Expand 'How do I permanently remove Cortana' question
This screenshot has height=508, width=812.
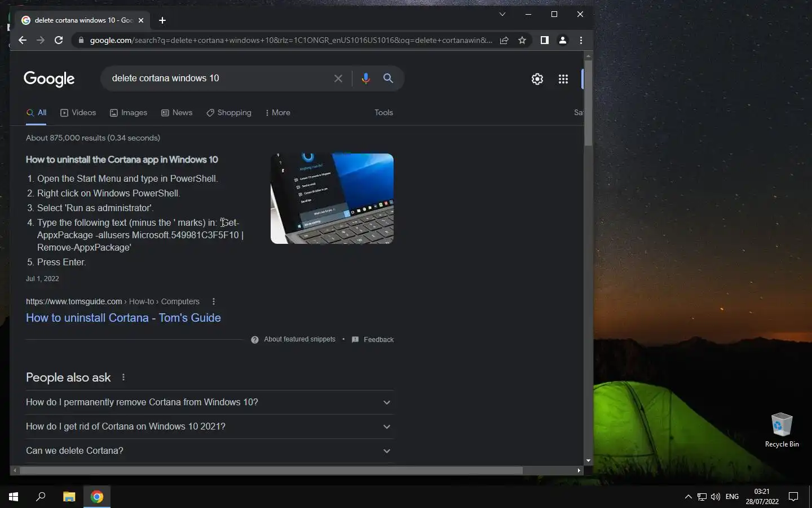tap(210, 402)
